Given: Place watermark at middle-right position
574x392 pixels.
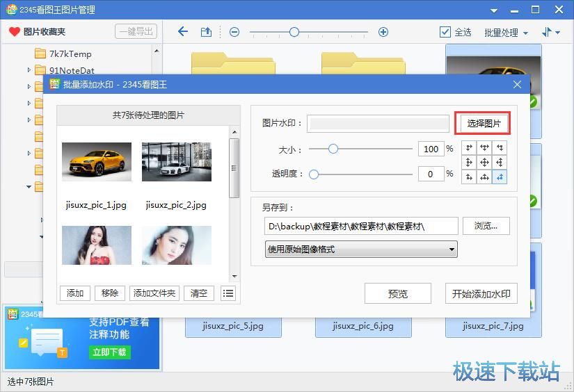Looking at the screenshot, I should point(500,163).
